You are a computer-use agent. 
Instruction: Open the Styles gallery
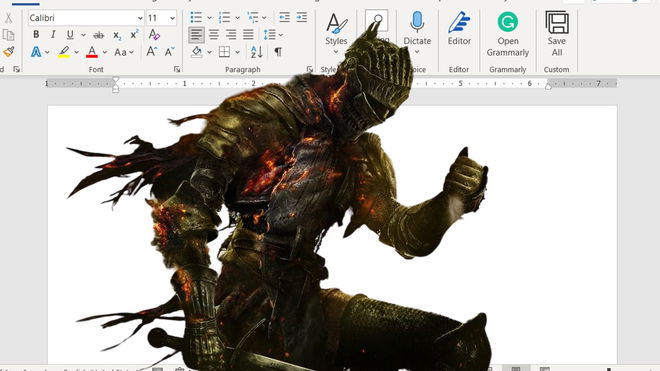pos(336,34)
